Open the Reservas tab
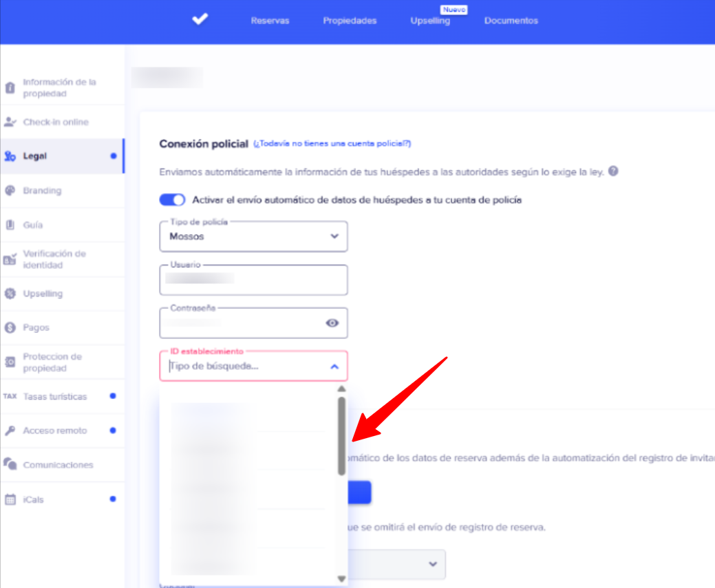The height and width of the screenshot is (588, 715). [270, 21]
